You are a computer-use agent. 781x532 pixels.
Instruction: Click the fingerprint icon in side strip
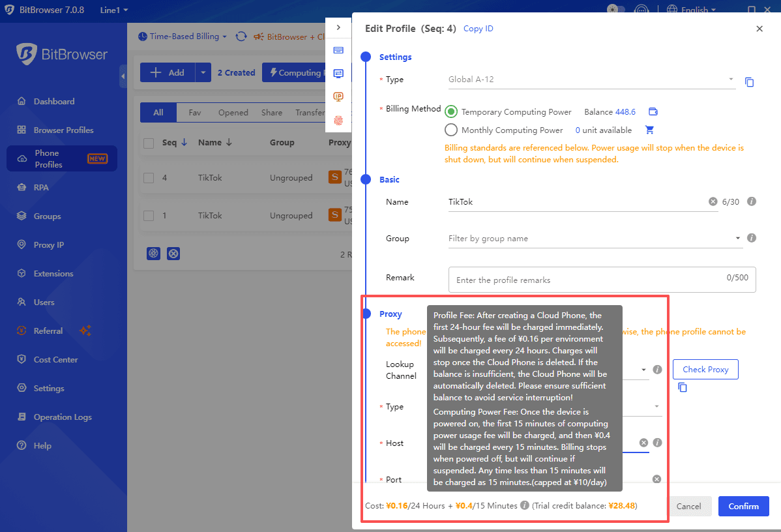[x=338, y=121]
